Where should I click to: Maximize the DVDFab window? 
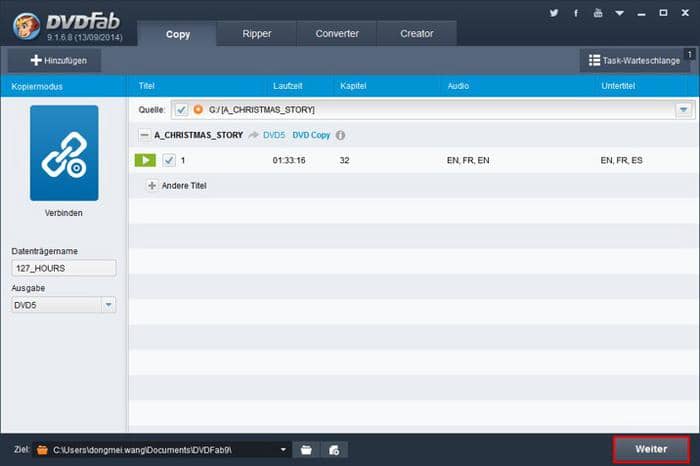point(663,13)
